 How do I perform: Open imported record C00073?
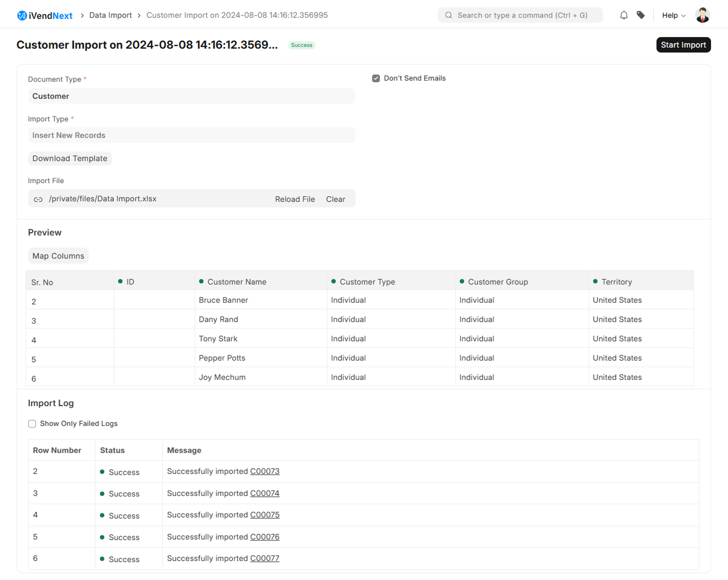tap(265, 471)
